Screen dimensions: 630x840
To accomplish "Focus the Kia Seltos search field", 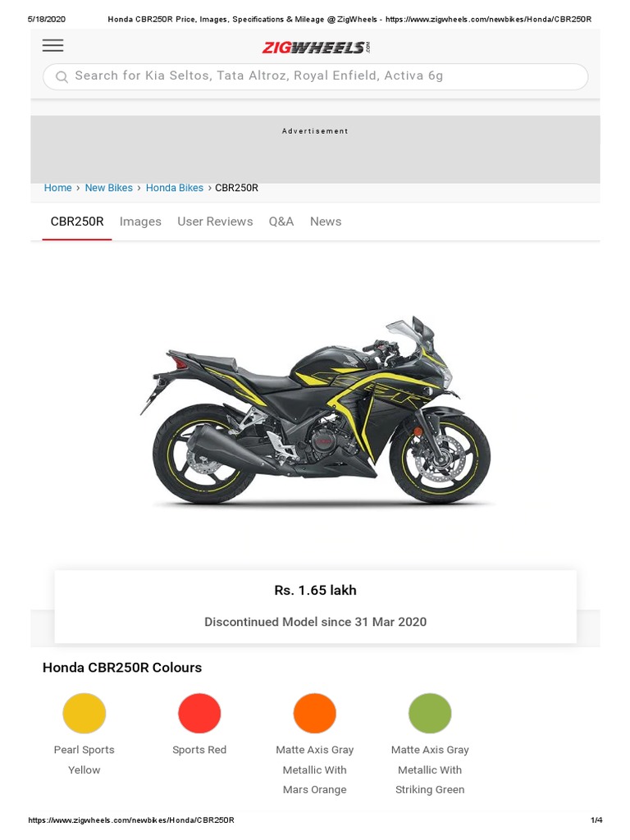I will [316, 76].
